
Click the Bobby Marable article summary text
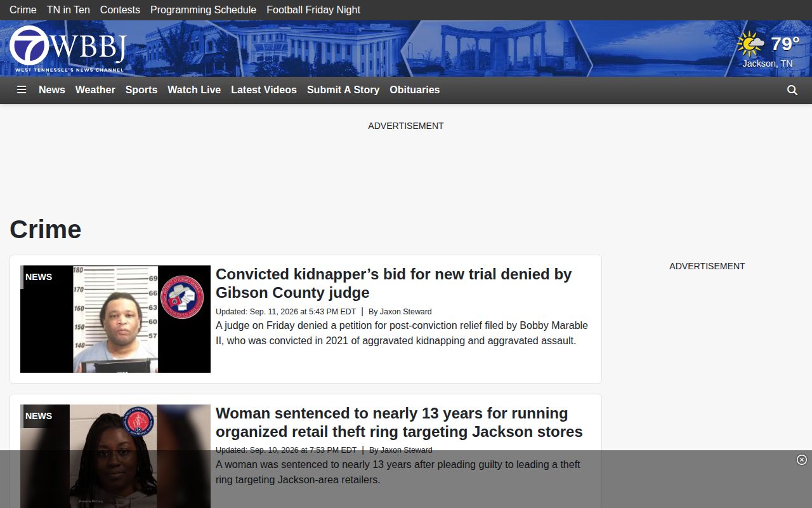pyautogui.click(x=402, y=333)
